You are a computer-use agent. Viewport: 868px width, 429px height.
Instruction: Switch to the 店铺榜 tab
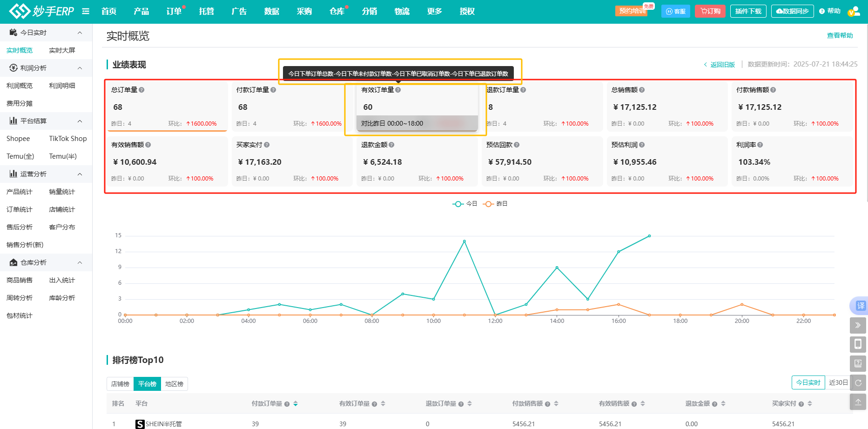(120, 384)
